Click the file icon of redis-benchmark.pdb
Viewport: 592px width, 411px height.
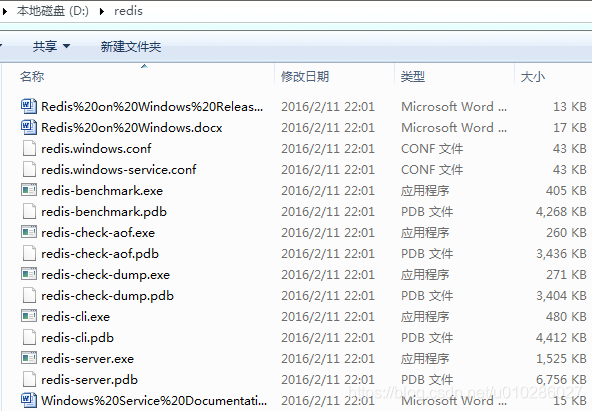click(29, 211)
